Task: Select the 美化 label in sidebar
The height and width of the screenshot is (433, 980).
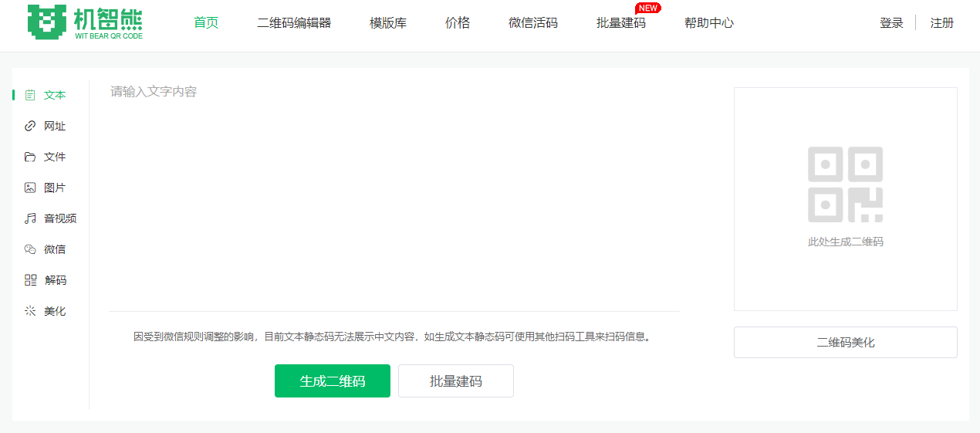Action: 55,311
